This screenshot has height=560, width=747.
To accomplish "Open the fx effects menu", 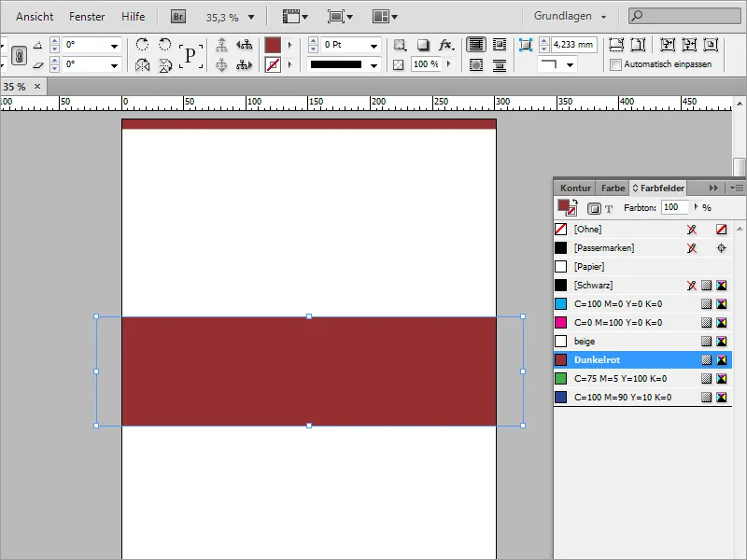I will click(x=446, y=45).
